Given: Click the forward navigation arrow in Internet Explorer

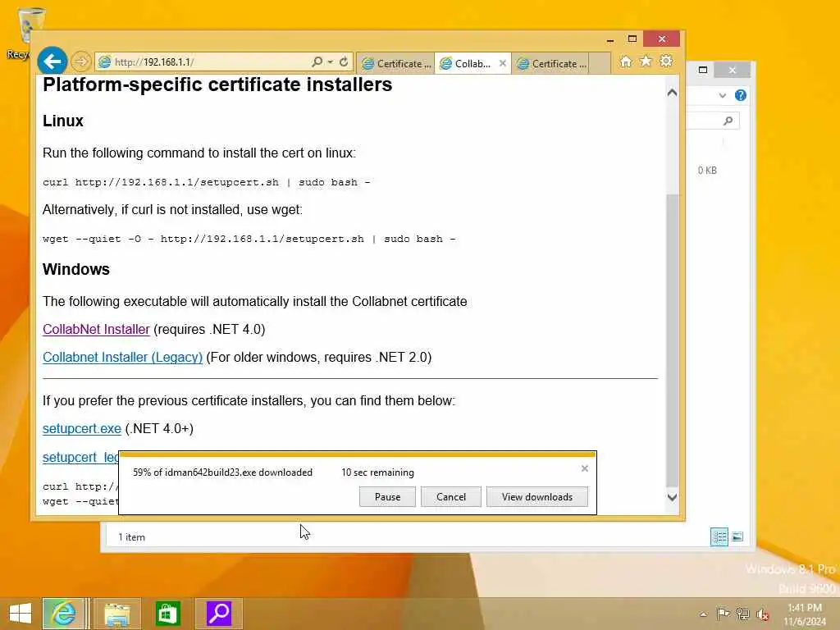Looking at the screenshot, I should pyautogui.click(x=81, y=62).
